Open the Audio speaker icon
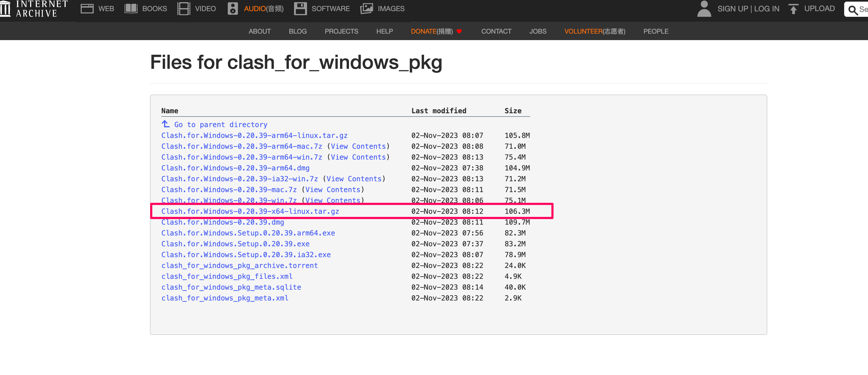868x375 pixels. click(x=233, y=8)
